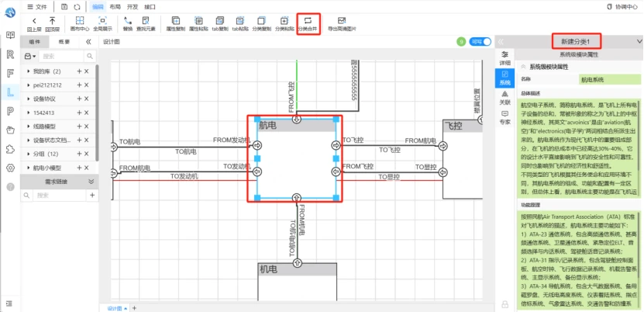The image size is (644, 312).
Task: Switch to the 布局 layout menu tab
Action: pos(115,6)
